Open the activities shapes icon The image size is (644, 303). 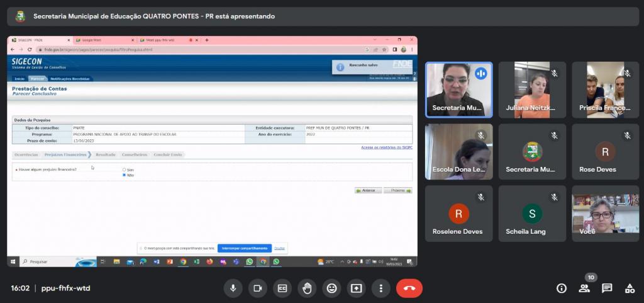tap(630, 289)
